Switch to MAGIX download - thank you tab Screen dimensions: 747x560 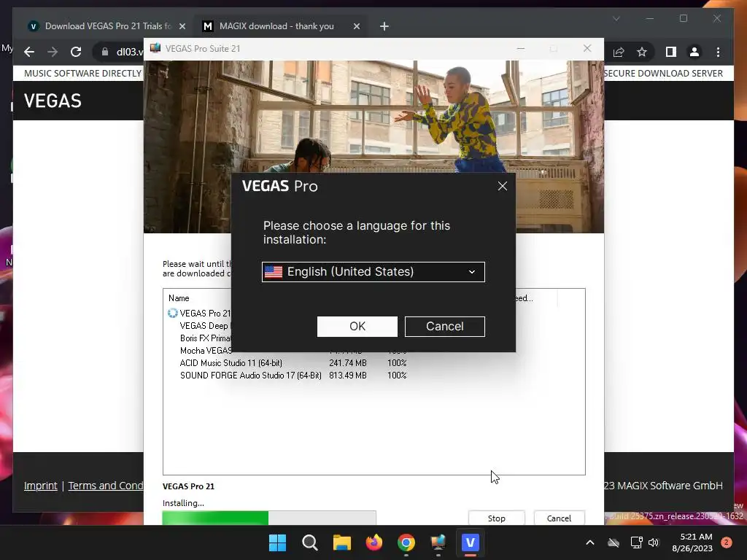pos(276,26)
